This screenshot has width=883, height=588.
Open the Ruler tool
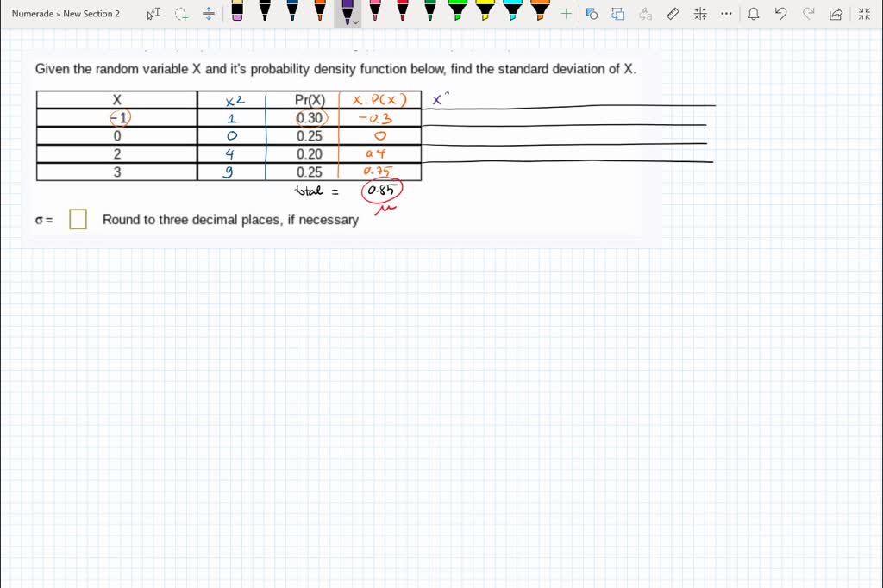coord(673,13)
